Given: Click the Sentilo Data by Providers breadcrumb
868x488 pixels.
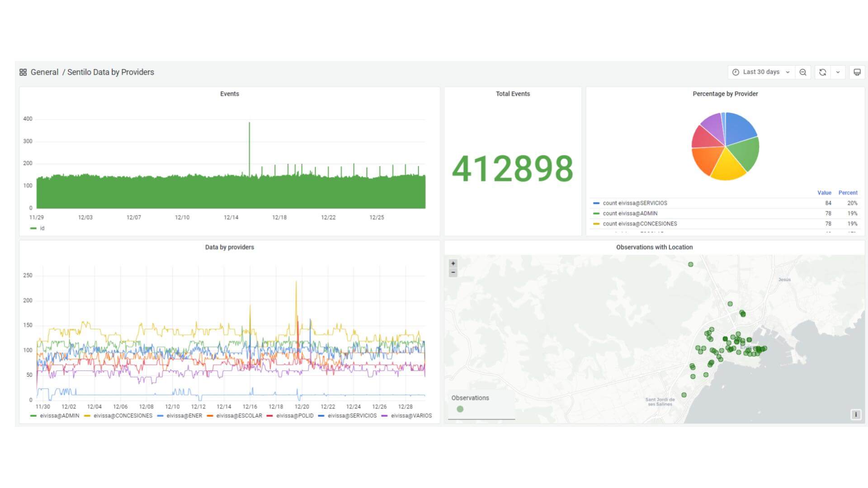Looking at the screenshot, I should click(x=111, y=72).
